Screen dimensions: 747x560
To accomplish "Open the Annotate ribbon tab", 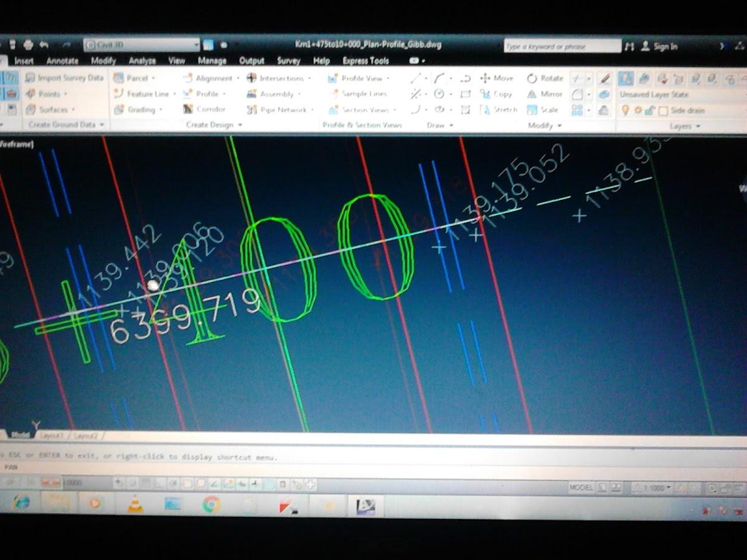I will [62, 61].
